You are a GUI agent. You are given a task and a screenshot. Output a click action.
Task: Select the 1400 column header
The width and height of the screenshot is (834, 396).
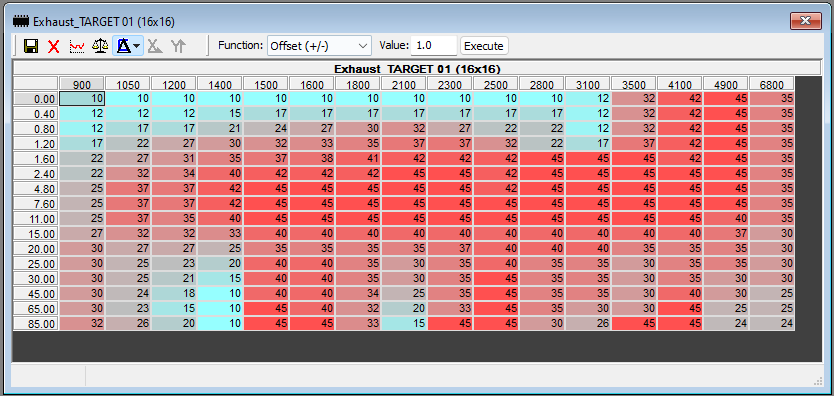click(220, 84)
